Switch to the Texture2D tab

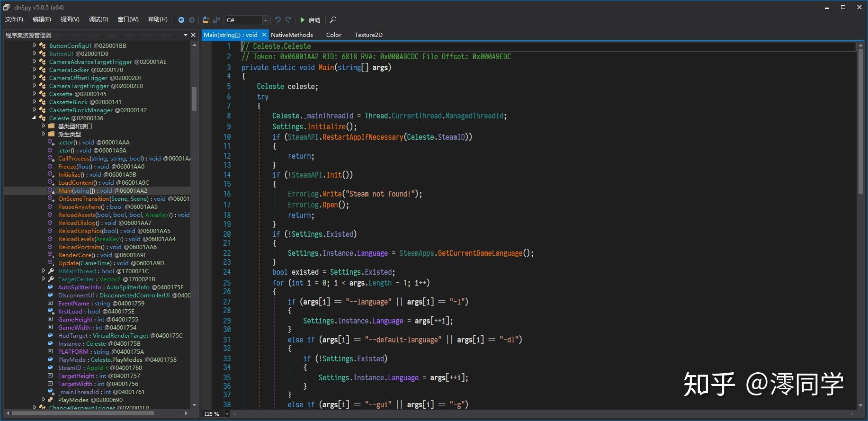(x=368, y=35)
